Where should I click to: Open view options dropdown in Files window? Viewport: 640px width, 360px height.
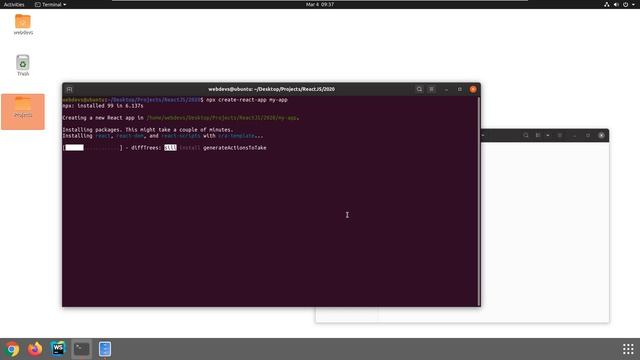(548, 135)
